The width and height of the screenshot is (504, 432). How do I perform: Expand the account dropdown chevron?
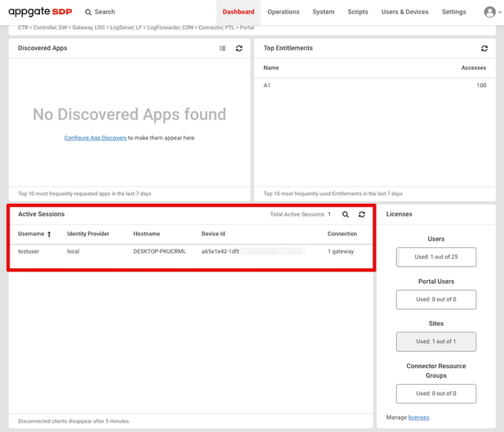(x=500, y=13)
